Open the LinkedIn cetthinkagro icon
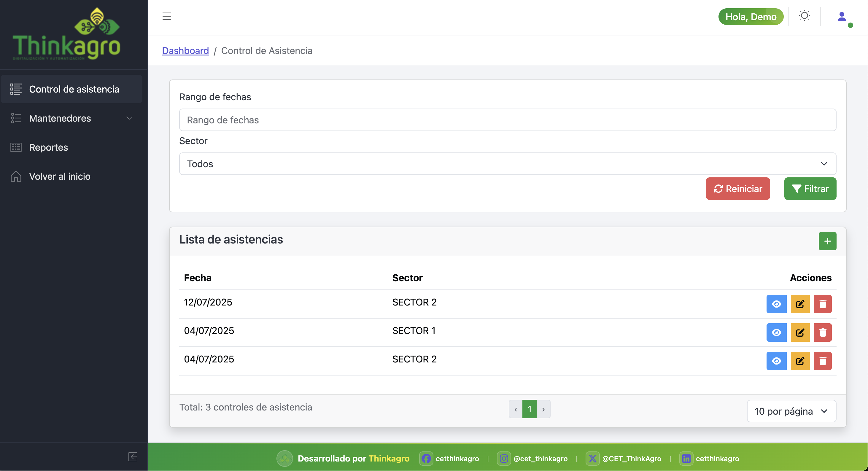 (686, 459)
